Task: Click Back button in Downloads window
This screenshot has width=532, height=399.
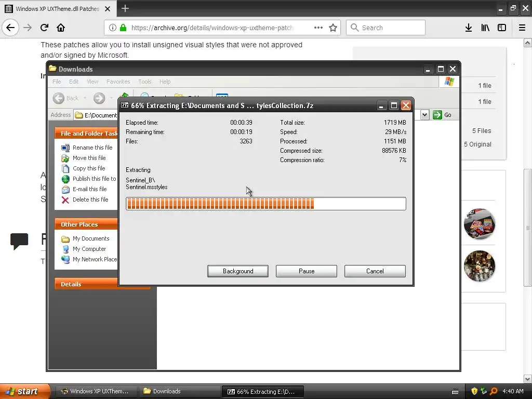Action: pos(66,98)
